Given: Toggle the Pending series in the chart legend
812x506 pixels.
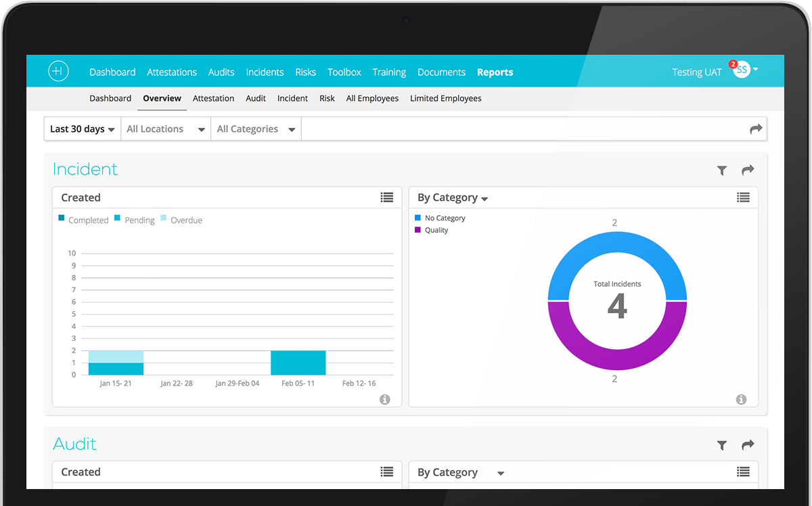Looking at the screenshot, I should tap(134, 219).
